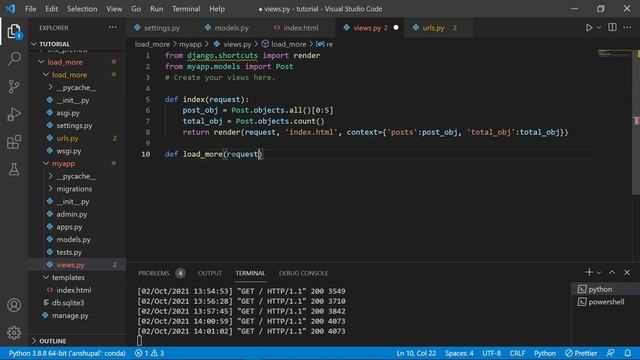Open Run and Debug view
640x360 pixels.
coord(14,114)
